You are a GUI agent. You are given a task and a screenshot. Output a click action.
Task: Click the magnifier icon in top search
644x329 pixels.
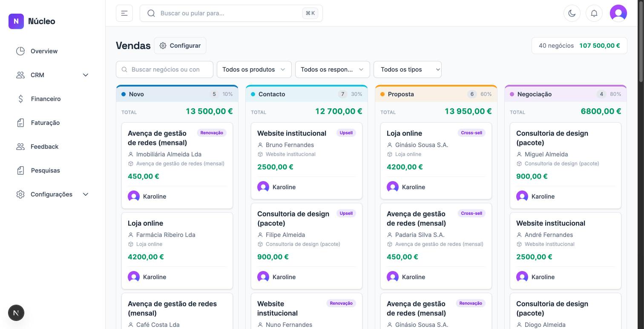pos(151,13)
